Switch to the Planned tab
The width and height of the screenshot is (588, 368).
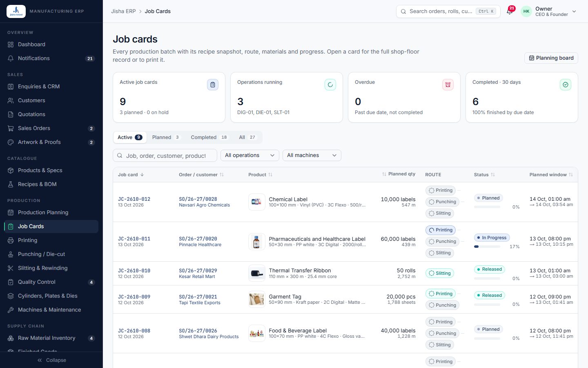tap(166, 137)
